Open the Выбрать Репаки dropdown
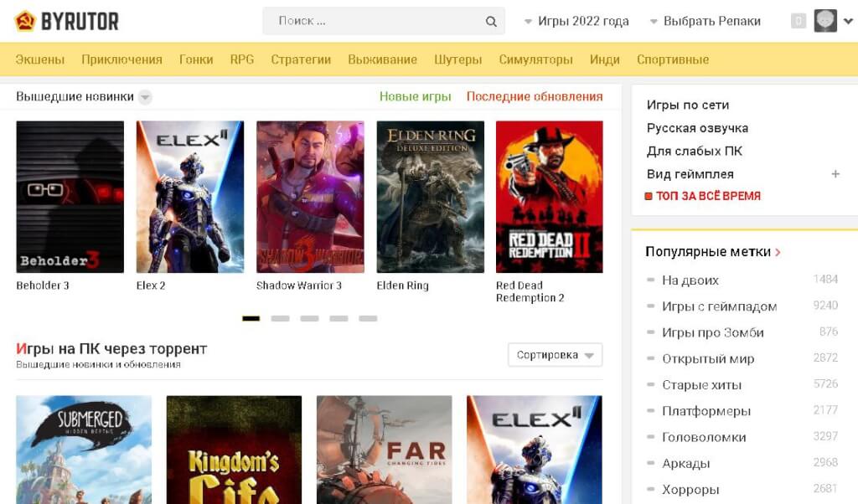This screenshot has height=504, width=858. [x=706, y=21]
